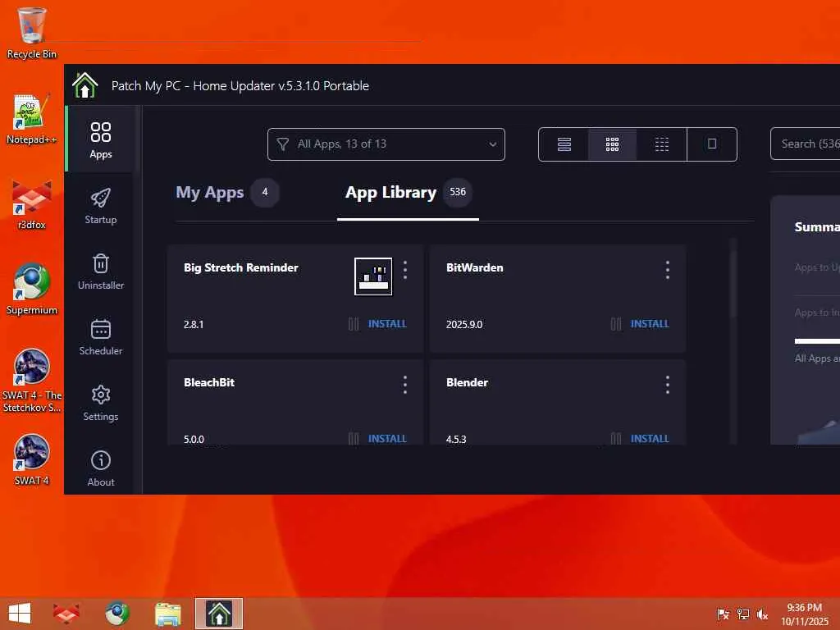Install BitWarden
The height and width of the screenshot is (630, 840).
[x=650, y=323]
